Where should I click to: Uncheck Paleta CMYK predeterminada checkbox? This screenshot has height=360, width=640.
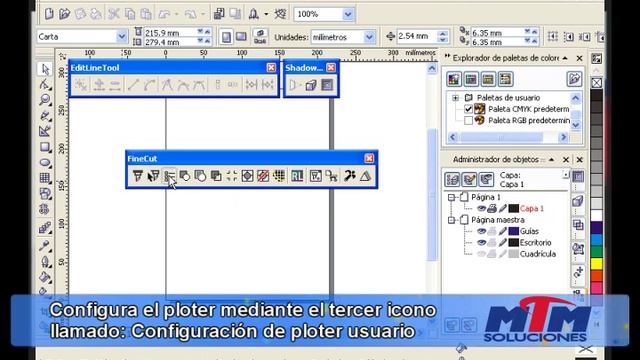[x=468, y=109]
